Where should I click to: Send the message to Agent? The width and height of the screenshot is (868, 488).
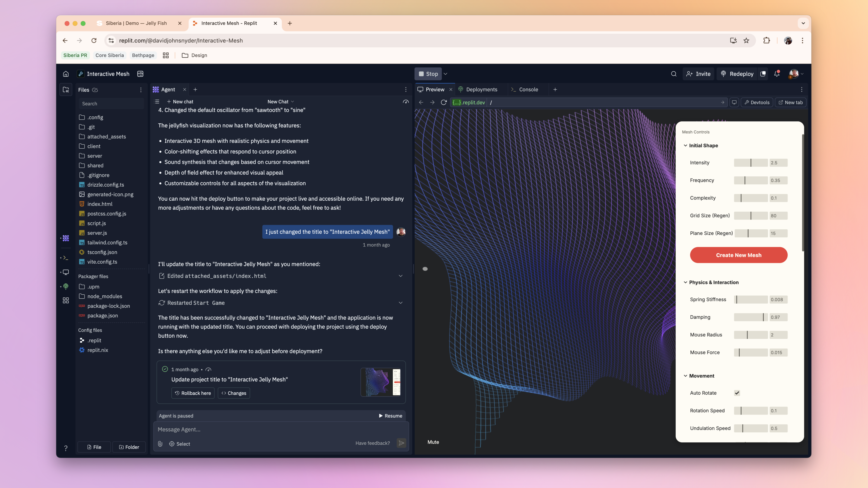tap(401, 443)
